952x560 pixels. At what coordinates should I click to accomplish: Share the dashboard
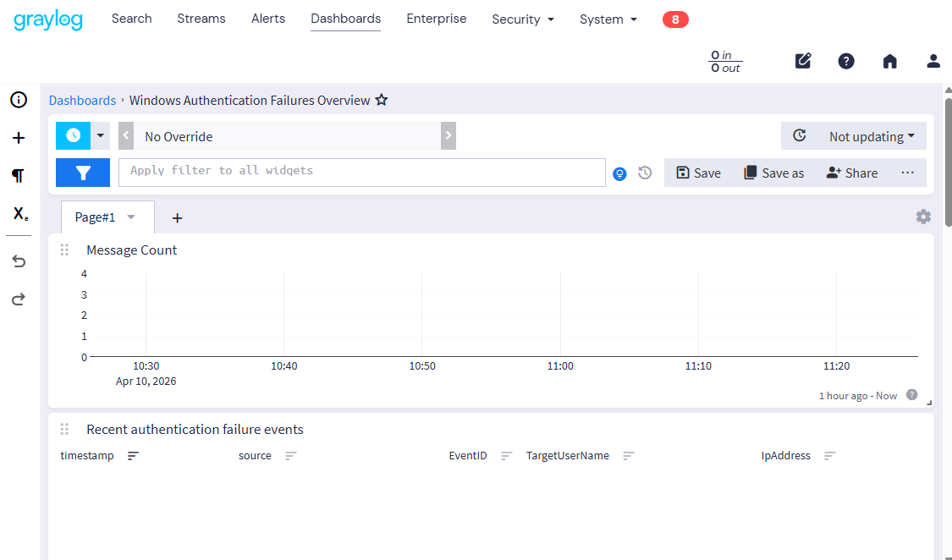852,173
